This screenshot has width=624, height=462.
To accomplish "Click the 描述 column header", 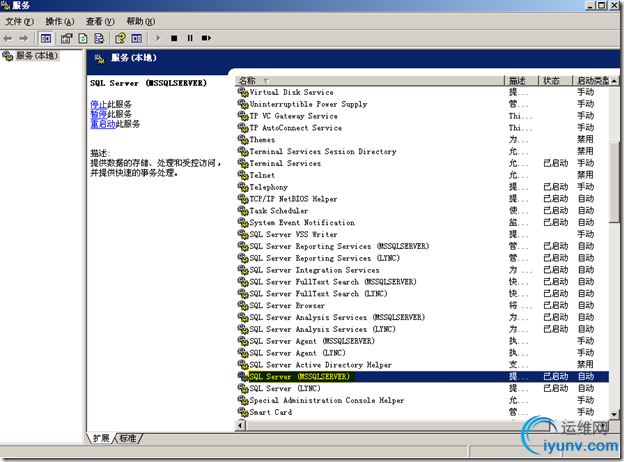I will pos(522,81).
